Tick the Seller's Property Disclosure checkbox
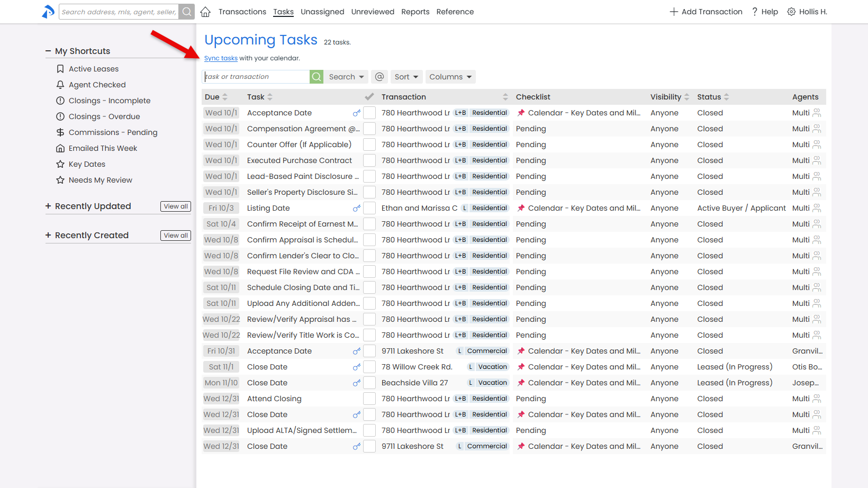This screenshot has width=868, height=488. click(369, 192)
